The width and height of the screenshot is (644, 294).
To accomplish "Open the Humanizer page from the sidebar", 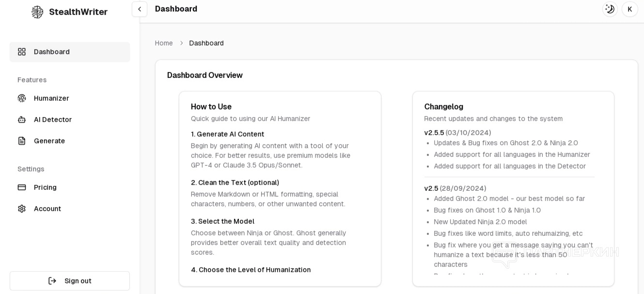I will point(51,98).
